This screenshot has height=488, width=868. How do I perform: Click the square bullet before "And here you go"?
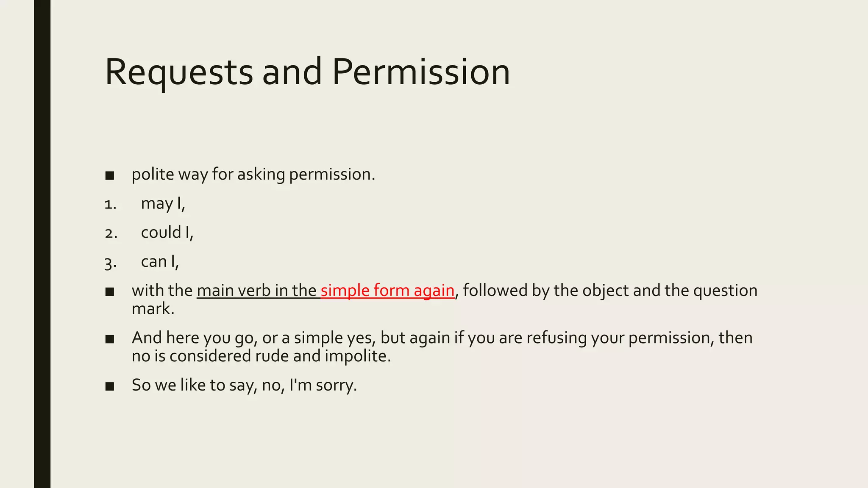tap(110, 339)
